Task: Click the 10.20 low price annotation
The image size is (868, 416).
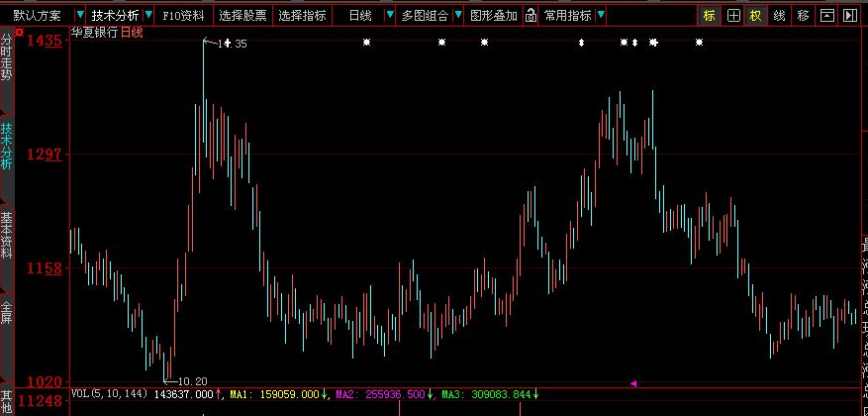Action: [x=193, y=381]
